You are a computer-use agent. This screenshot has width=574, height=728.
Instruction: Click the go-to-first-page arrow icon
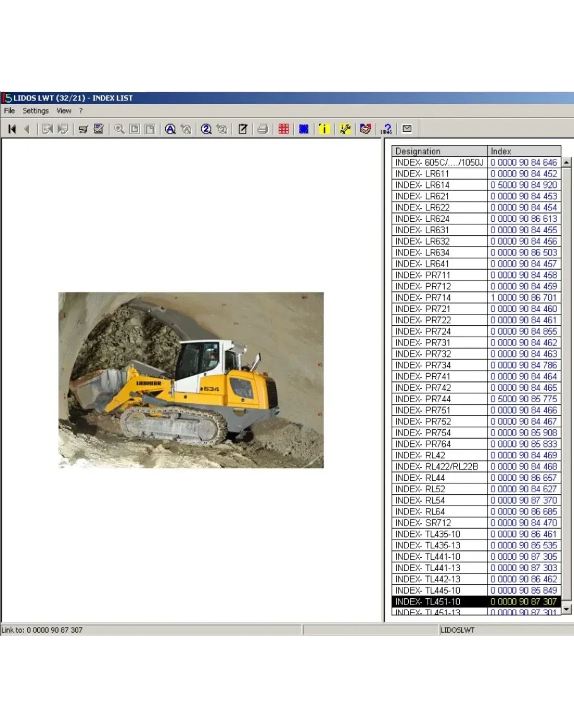[x=12, y=129]
